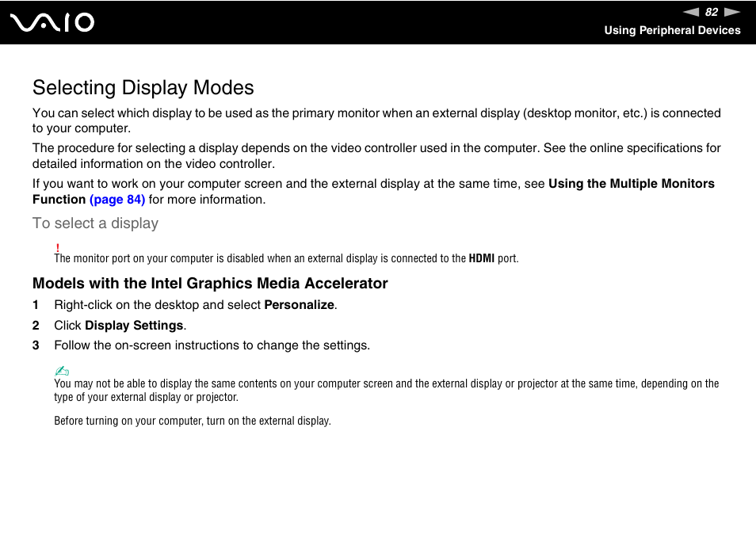
Task: Open the (page 84) link
Action: [117, 199]
